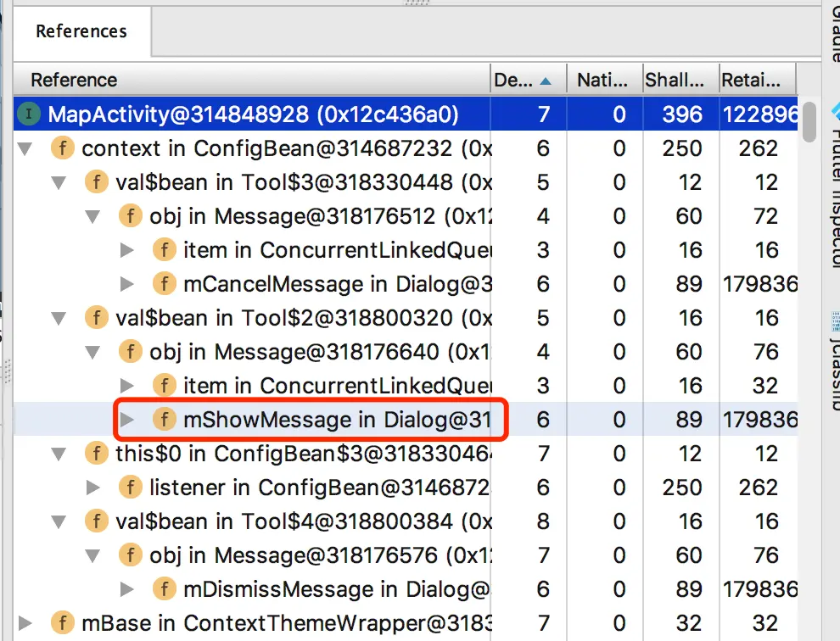
Task: Click the field icon of listener in ConfigBean
Action: pyautogui.click(x=130, y=488)
